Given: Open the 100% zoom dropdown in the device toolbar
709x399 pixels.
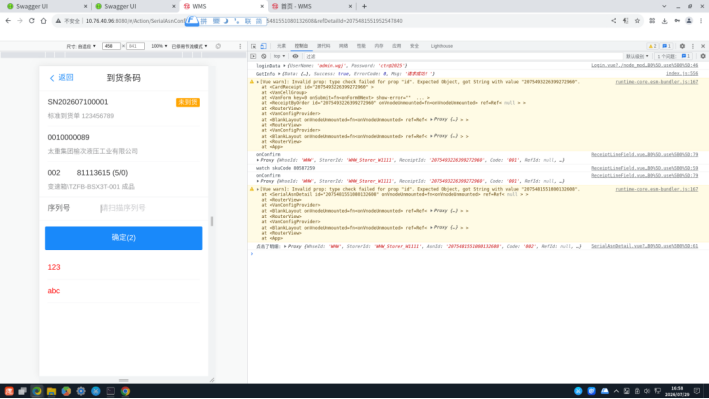Looking at the screenshot, I should [x=159, y=46].
